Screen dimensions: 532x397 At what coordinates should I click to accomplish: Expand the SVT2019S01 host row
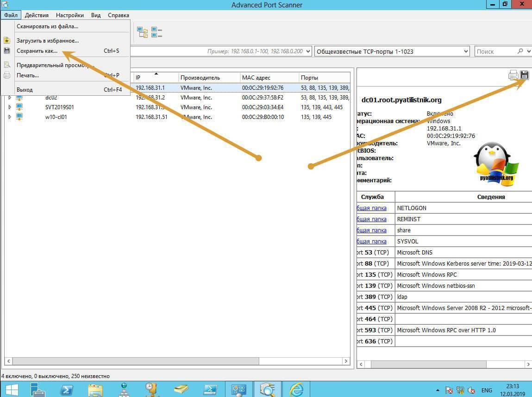[x=10, y=107]
